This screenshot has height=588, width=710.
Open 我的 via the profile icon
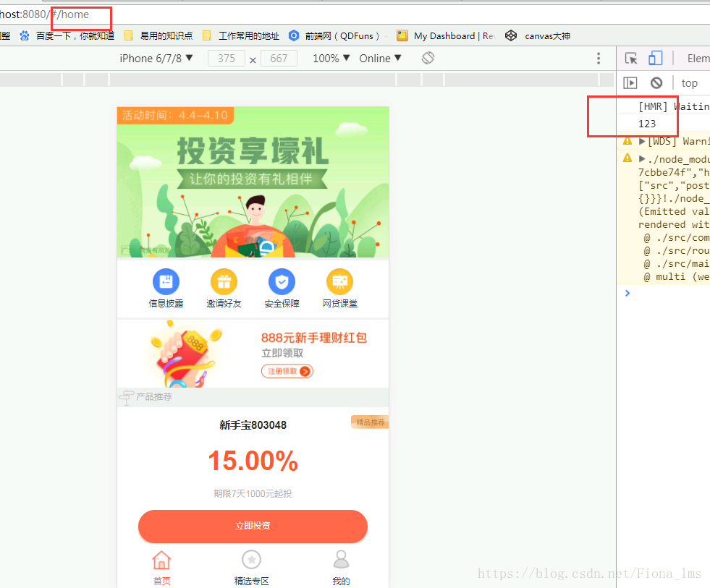[341, 559]
